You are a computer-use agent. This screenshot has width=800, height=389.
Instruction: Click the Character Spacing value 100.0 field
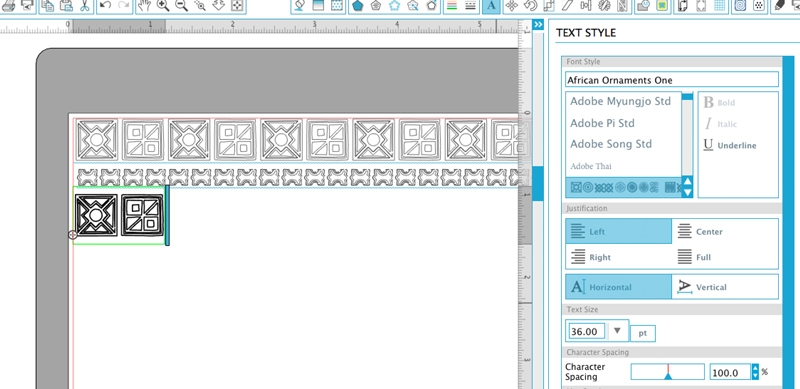(x=730, y=372)
